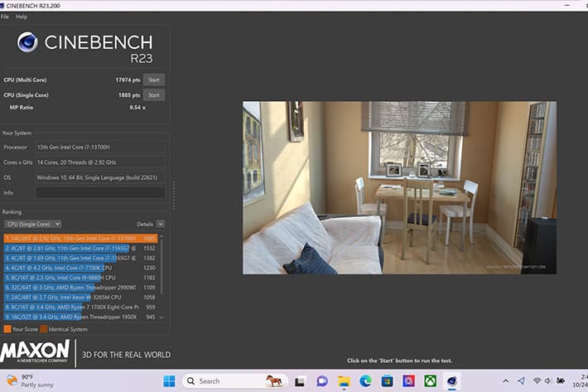This screenshot has height=392, width=588.
Task: Click the 1885 pts single core score
Action: [129, 95]
